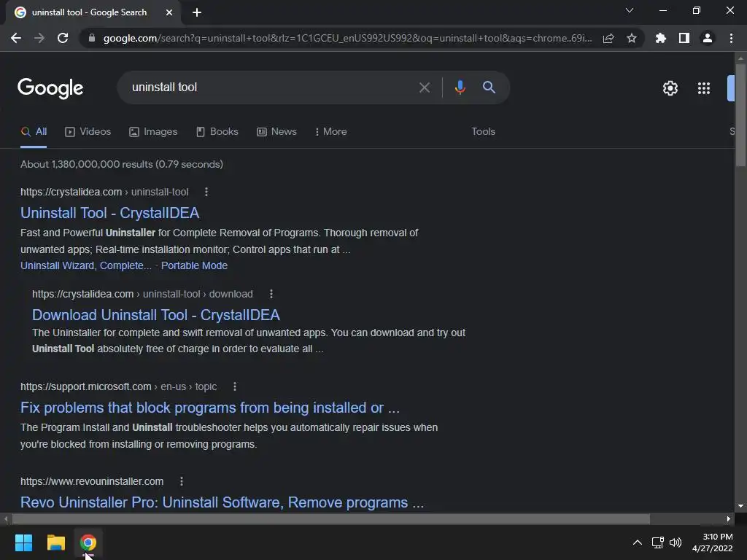This screenshot has width=747, height=560.
Task: Select the All results tab
Action: click(34, 132)
